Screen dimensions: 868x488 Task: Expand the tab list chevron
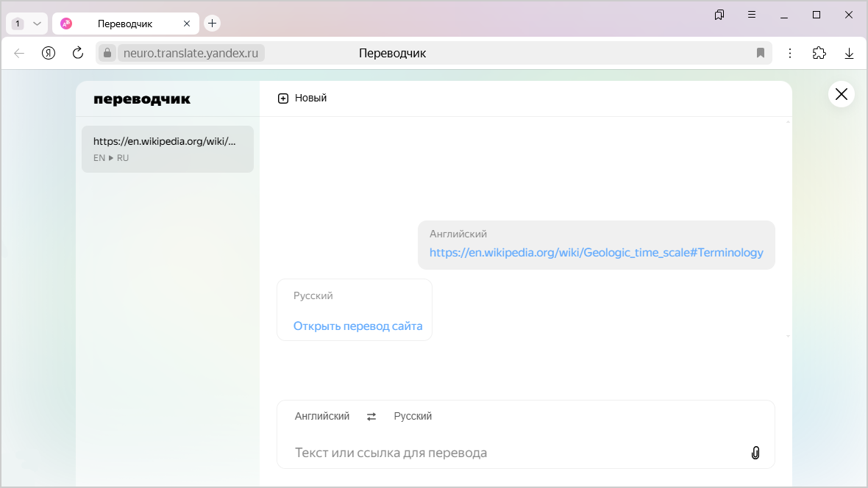point(37,24)
